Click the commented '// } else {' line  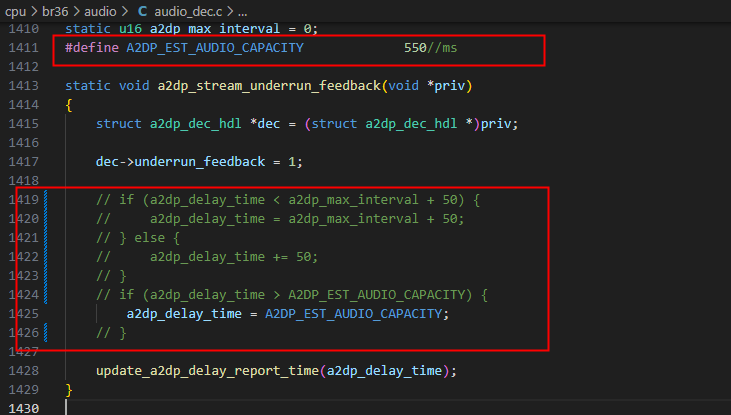[x=138, y=238]
